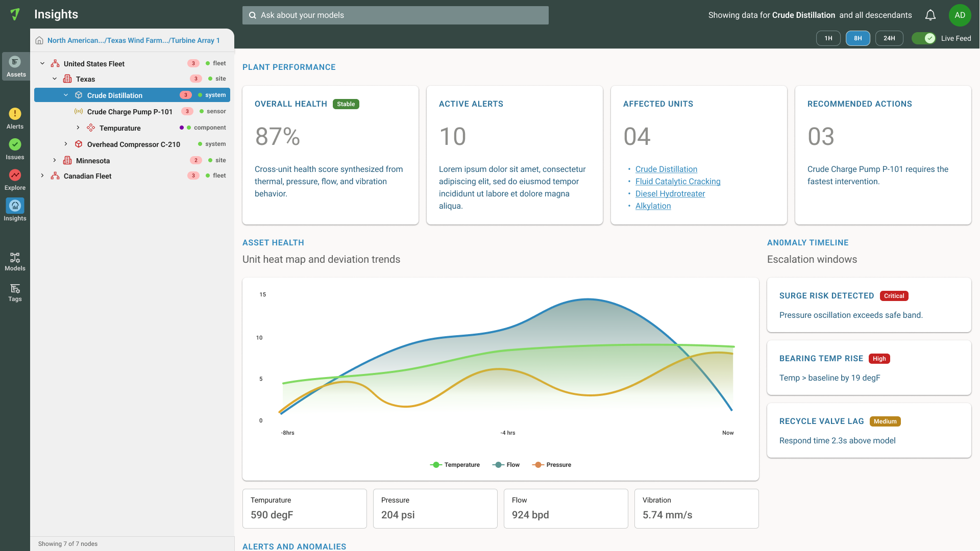Screen dimensions: 980x551
Task: Collapse the United States Fleet node
Action: pyautogui.click(x=42, y=64)
